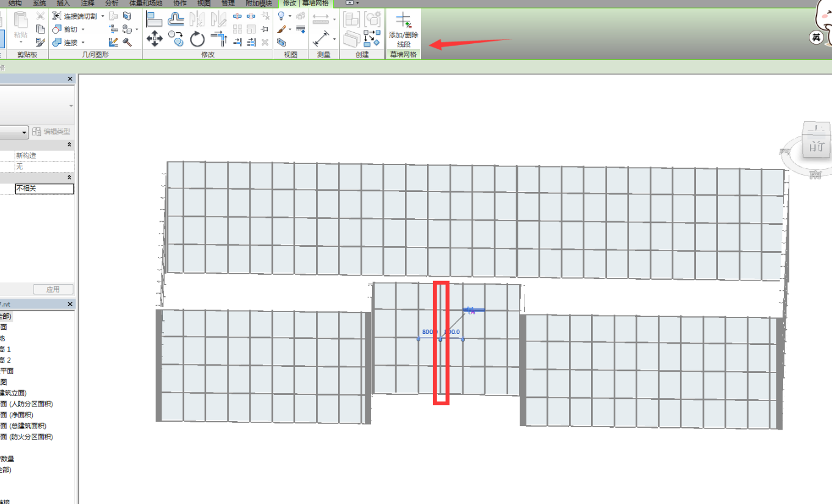Click the Pin element icon
This screenshot has height=504, width=832.
(265, 29)
